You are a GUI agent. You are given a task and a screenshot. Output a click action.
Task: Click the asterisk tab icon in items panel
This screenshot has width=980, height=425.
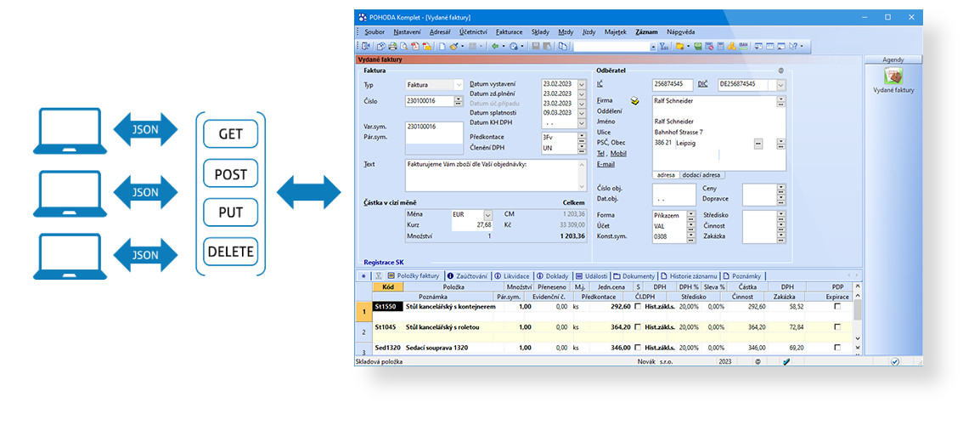point(363,275)
